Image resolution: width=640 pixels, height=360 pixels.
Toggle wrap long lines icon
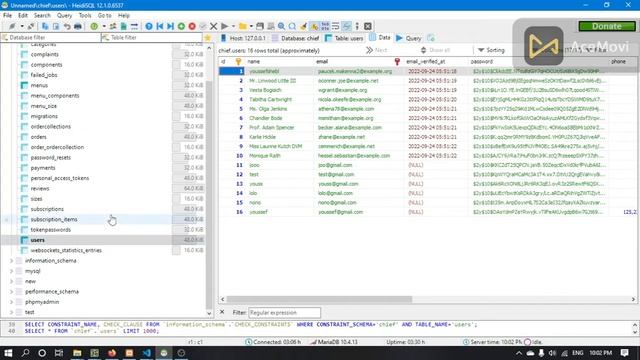[x=336, y=26]
